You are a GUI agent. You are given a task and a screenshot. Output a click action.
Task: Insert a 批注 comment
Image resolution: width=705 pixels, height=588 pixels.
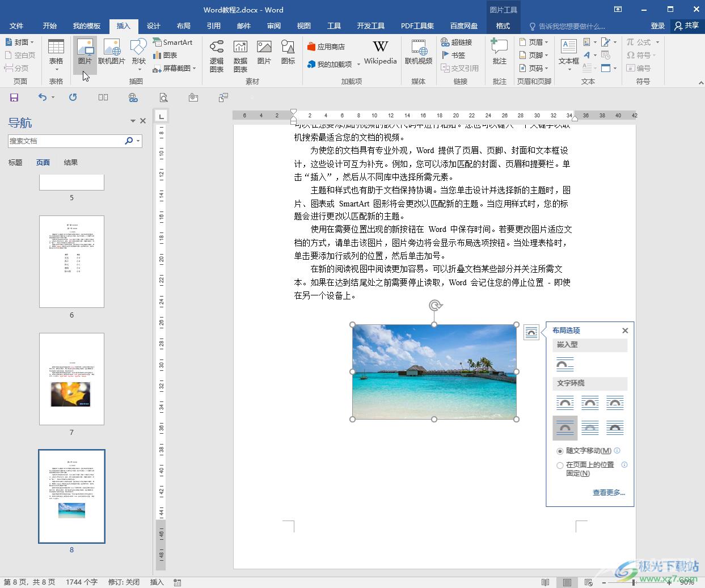(x=500, y=52)
